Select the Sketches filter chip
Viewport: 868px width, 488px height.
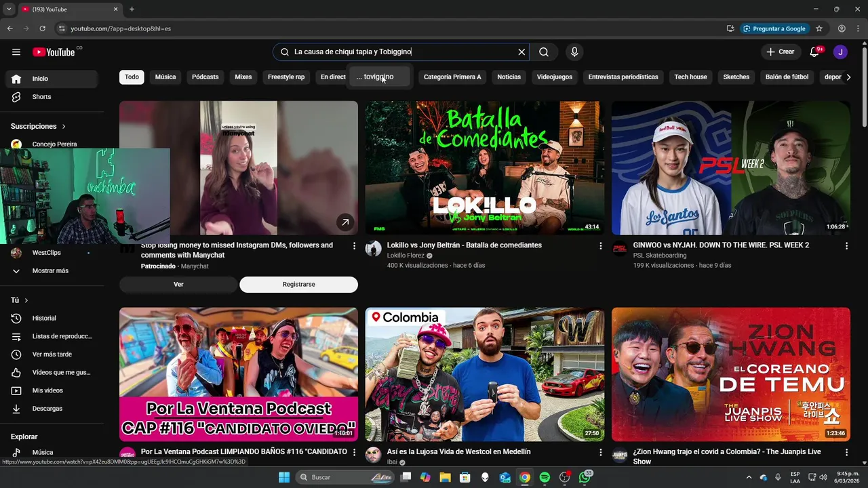(x=736, y=77)
